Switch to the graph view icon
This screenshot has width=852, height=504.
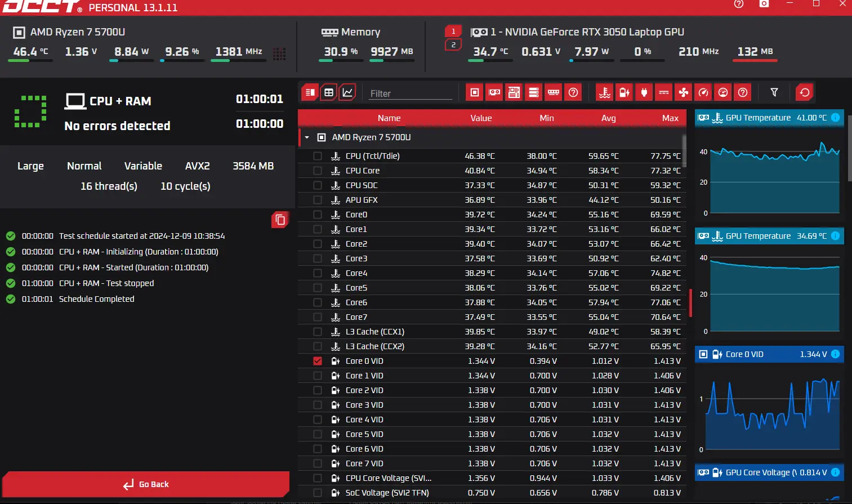[x=347, y=92]
